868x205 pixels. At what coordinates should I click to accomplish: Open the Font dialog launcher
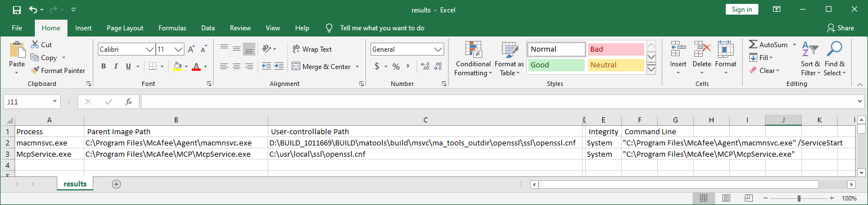pyautogui.click(x=210, y=84)
